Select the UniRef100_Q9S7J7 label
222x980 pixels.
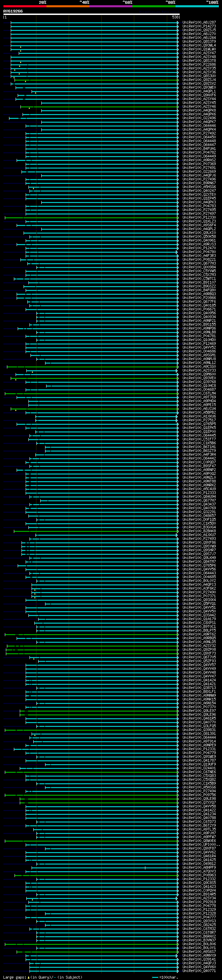199,554
